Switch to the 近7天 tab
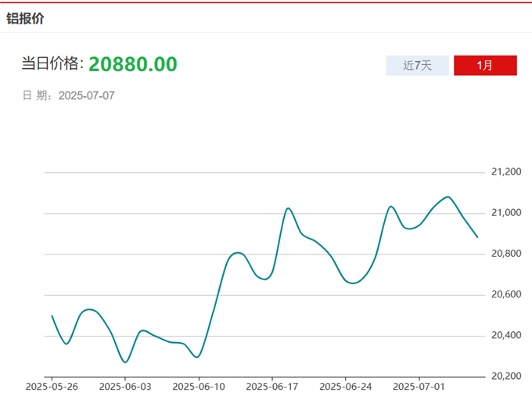532x393 pixels. [417, 66]
